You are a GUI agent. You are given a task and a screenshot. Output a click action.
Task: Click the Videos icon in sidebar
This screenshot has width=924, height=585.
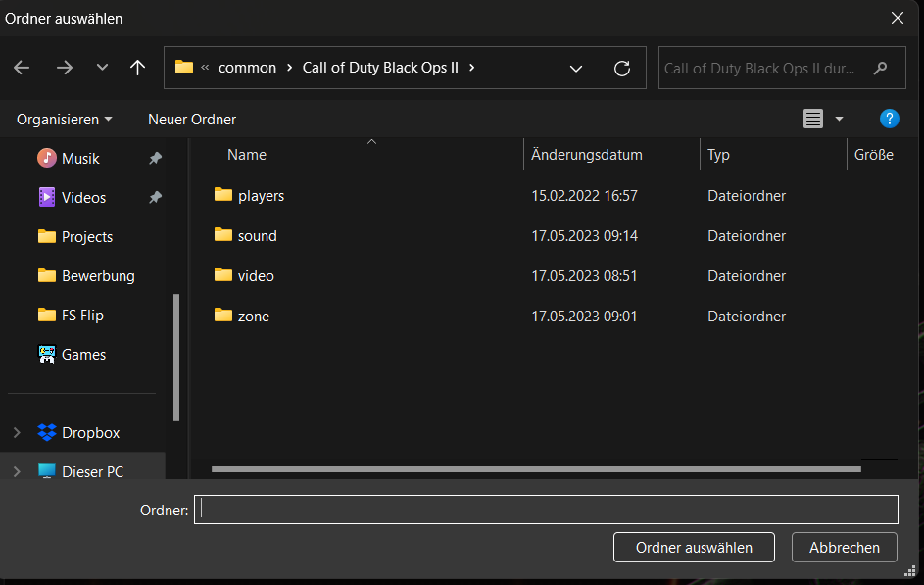pos(47,197)
